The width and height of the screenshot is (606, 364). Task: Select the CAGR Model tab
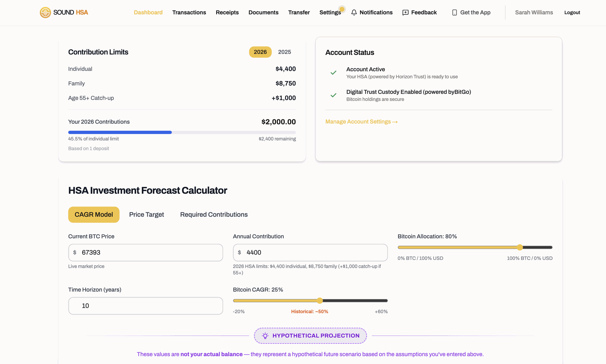click(x=93, y=214)
